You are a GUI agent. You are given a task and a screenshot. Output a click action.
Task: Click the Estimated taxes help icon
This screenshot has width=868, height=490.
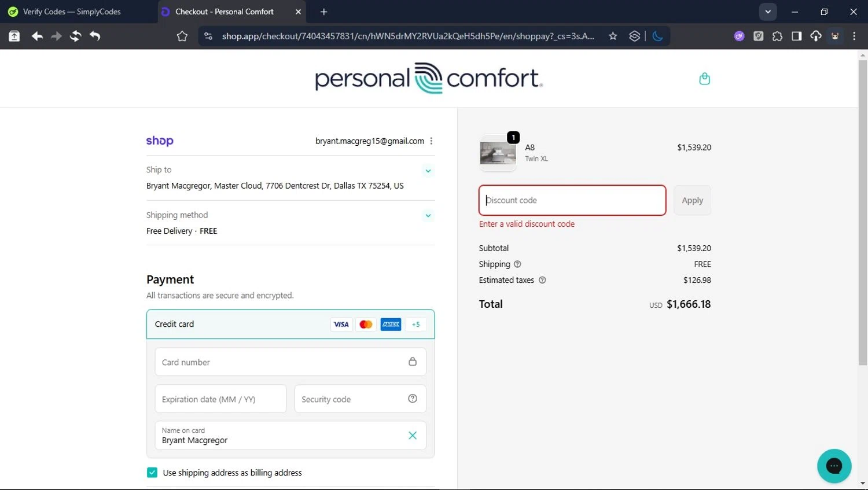click(542, 280)
